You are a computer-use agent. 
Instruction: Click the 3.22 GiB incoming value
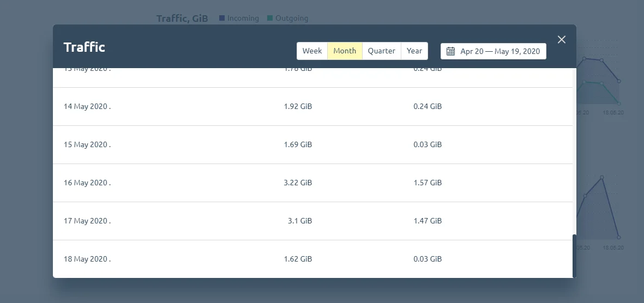tap(298, 183)
